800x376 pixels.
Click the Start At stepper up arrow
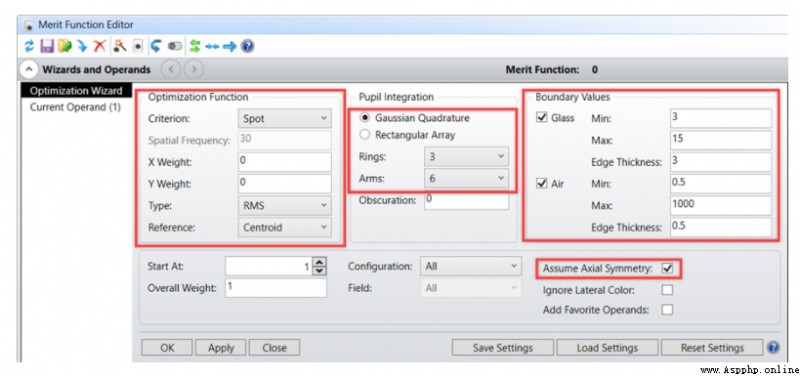(319, 262)
